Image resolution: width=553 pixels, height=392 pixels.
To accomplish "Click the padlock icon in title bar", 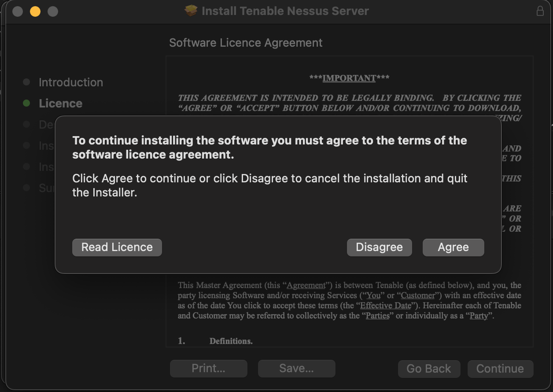I will (540, 11).
